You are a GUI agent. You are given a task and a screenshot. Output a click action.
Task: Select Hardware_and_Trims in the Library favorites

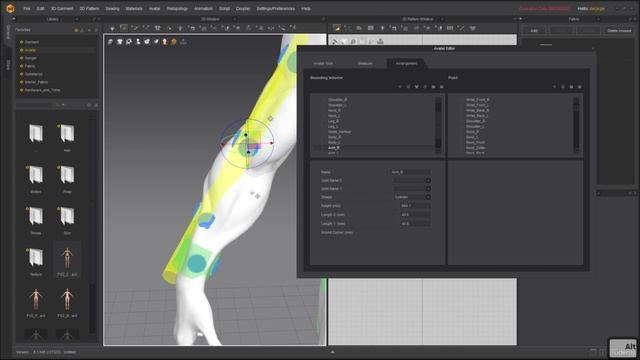click(x=42, y=90)
